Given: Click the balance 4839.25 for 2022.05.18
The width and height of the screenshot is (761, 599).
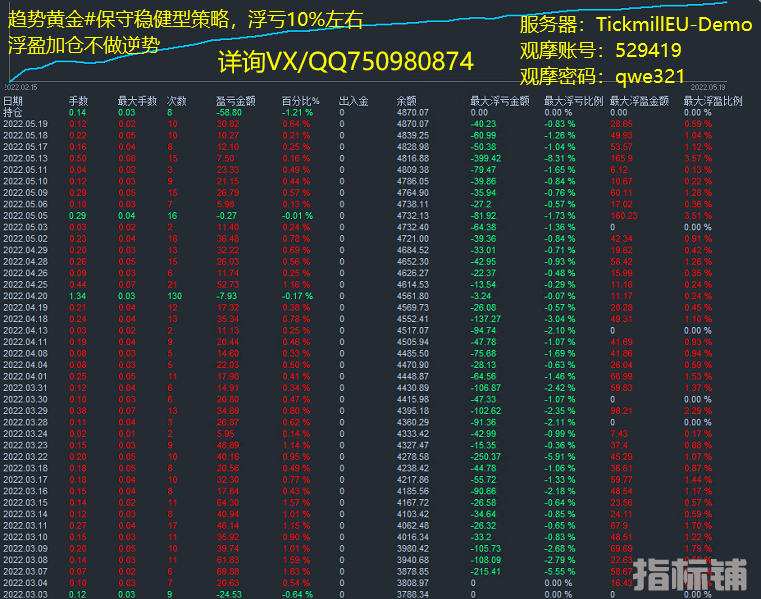Looking at the screenshot, I should (413, 135).
